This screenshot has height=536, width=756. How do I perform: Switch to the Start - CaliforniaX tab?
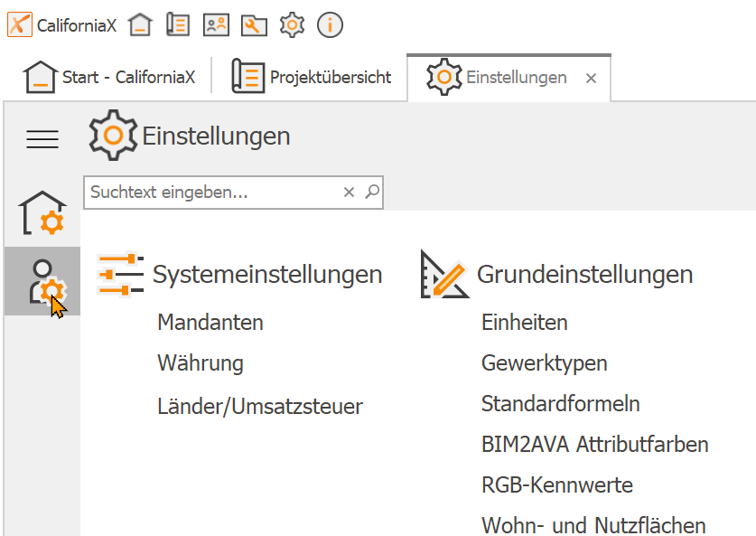coord(108,77)
